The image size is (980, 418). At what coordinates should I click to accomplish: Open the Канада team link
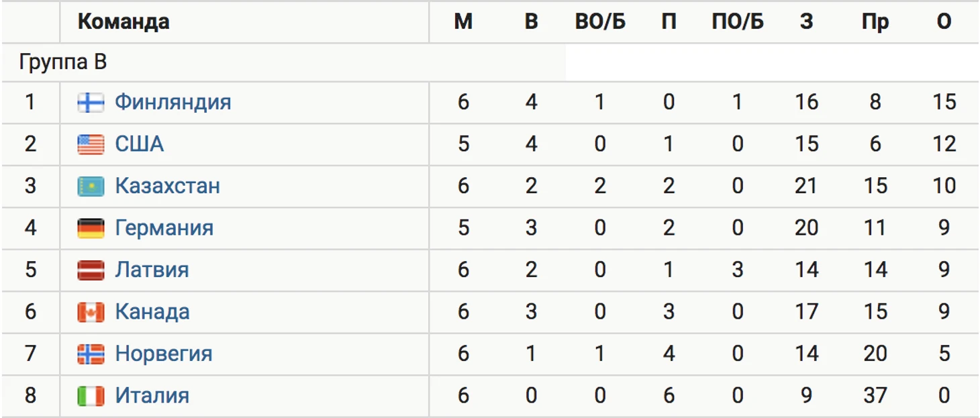152,312
